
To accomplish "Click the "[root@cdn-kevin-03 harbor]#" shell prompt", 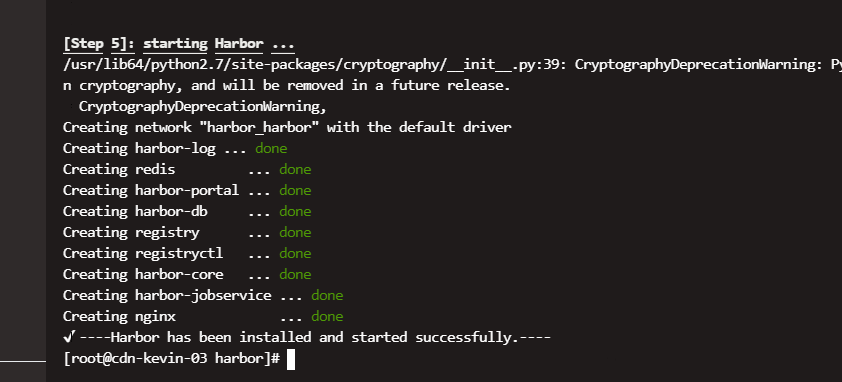I will point(171,358).
